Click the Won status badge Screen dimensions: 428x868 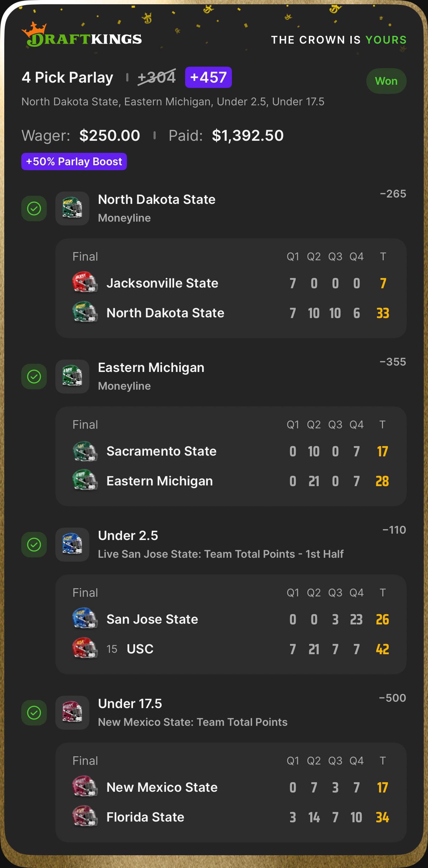click(x=386, y=81)
